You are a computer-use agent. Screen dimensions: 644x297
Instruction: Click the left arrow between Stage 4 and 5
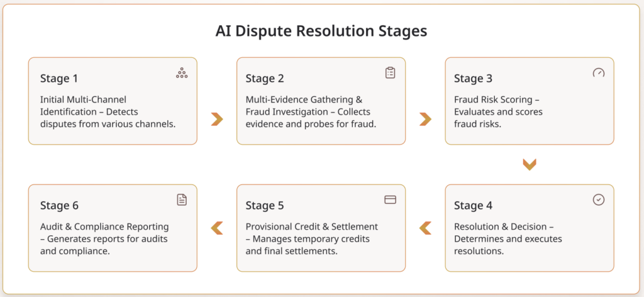click(x=425, y=228)
